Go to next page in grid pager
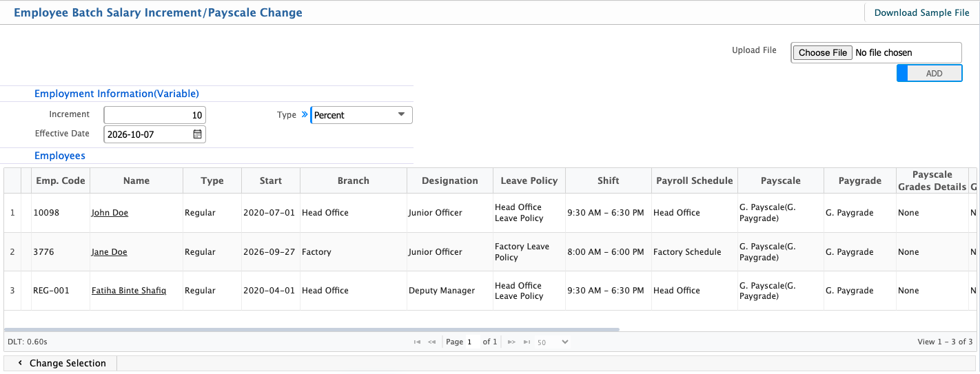Viewport: 980px width, 374px height. (x=511, y=342)
